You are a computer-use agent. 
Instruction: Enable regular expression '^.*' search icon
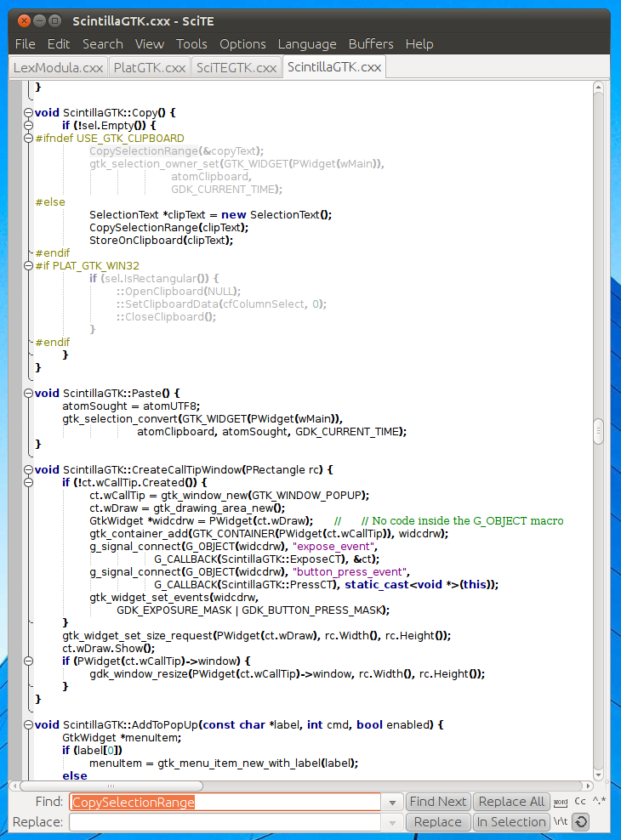tap(599, 802)
